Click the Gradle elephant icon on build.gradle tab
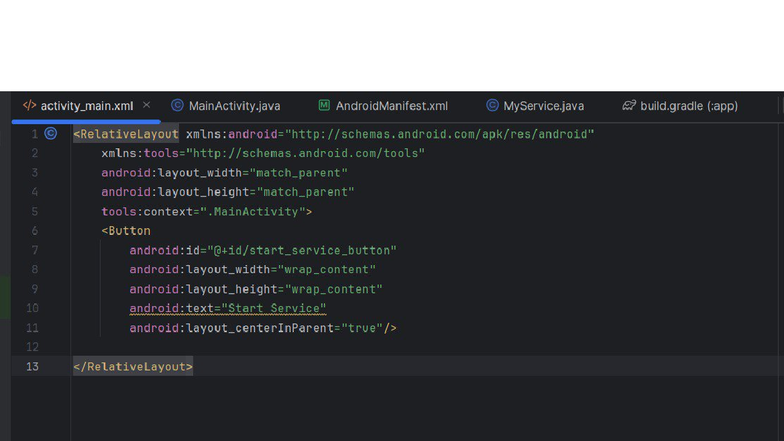Image resolution: width=784 pixels, height=441 pixels. tap(629, 106)
